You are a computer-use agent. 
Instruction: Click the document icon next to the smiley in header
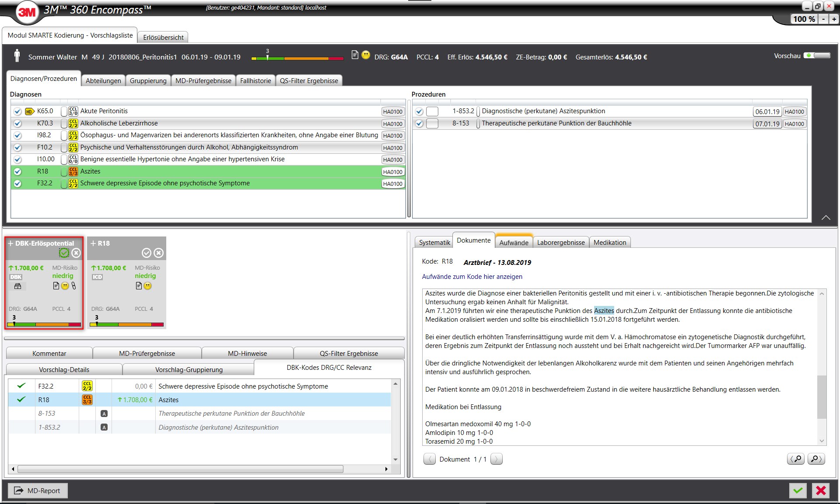click(x=355, y=55)
